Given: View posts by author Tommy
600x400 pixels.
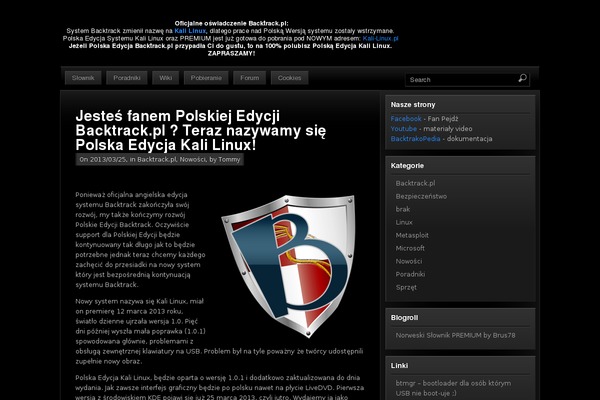Looking at the screenshot, I should click(x=229, y=160).
